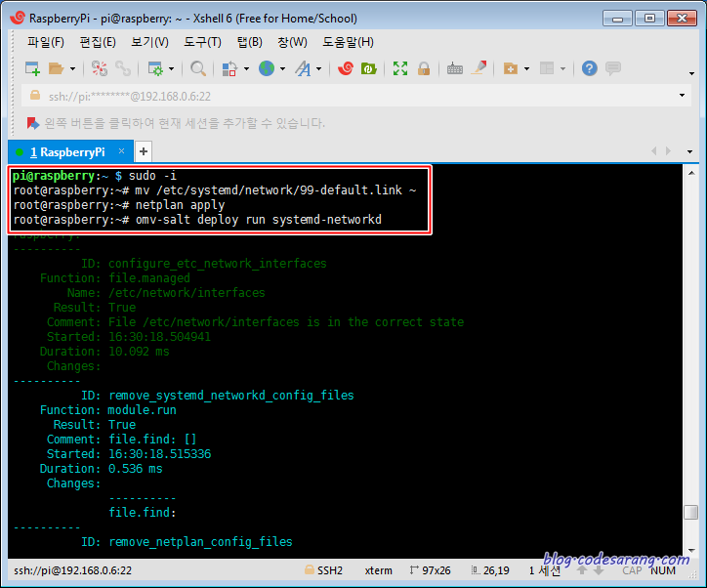Viewport: 707px width, 588px height.
Task: Open the 파일(F) menu
Action: tap(46, 42)
